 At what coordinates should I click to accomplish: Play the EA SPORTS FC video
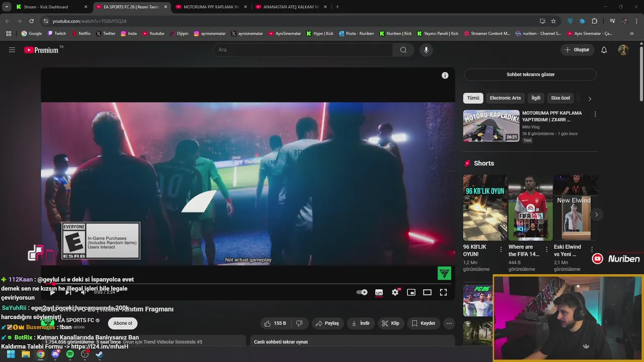tap(52, 292)
